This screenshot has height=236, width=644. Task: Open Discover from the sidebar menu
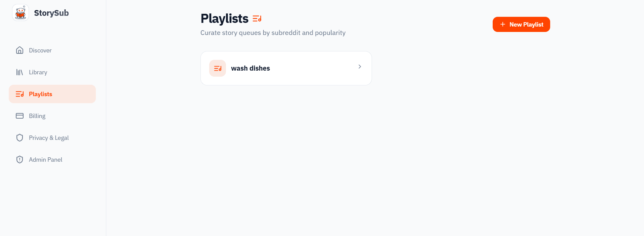pyautogui.click(x=40, y=50)
